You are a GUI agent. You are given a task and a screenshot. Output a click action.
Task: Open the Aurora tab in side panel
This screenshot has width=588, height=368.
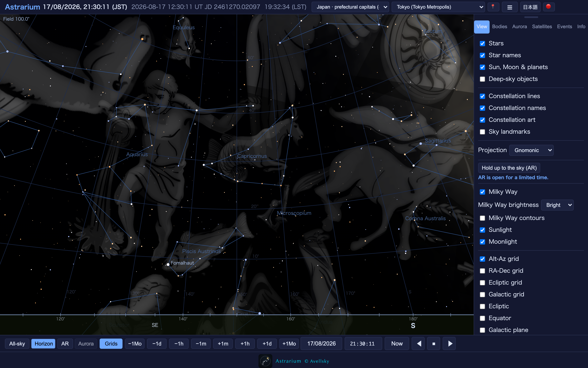[519, 27]
